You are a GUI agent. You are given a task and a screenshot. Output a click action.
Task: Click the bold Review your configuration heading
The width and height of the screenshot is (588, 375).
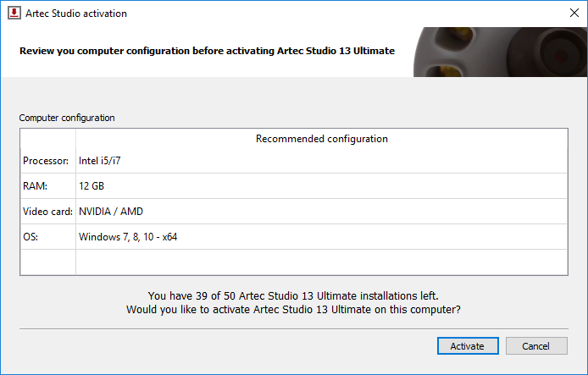207,51
